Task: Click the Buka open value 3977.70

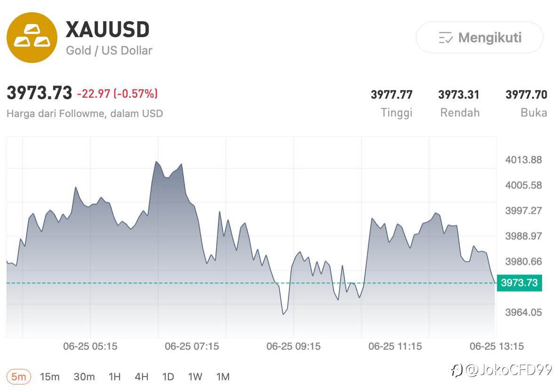Action: coord(526,94)
